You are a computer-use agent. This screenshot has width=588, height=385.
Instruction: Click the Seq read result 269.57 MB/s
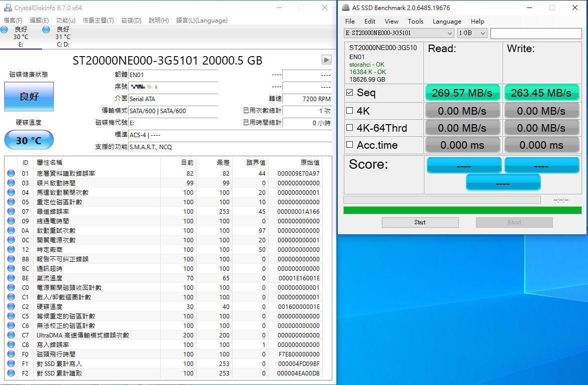click(462, 93)
